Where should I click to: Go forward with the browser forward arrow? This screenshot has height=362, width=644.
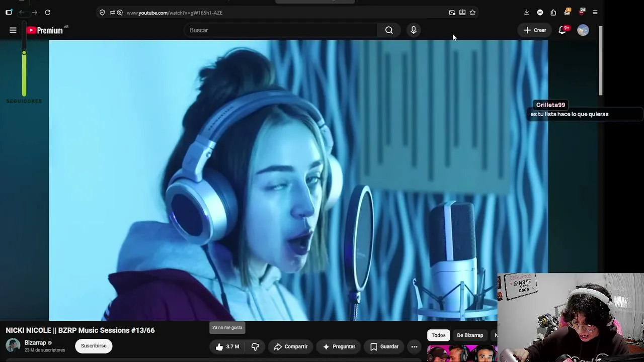click(34, 12)
